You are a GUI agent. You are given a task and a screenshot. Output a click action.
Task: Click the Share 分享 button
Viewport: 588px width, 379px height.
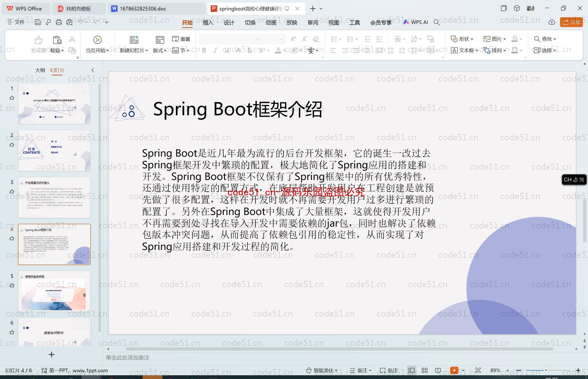pyautogui.click(x=571, y=22)
